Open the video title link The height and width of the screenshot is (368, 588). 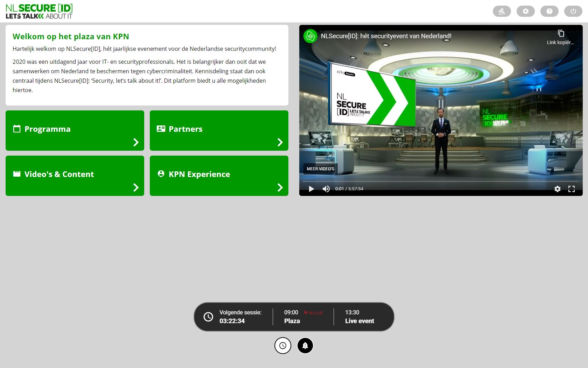[x=386, y=36]
